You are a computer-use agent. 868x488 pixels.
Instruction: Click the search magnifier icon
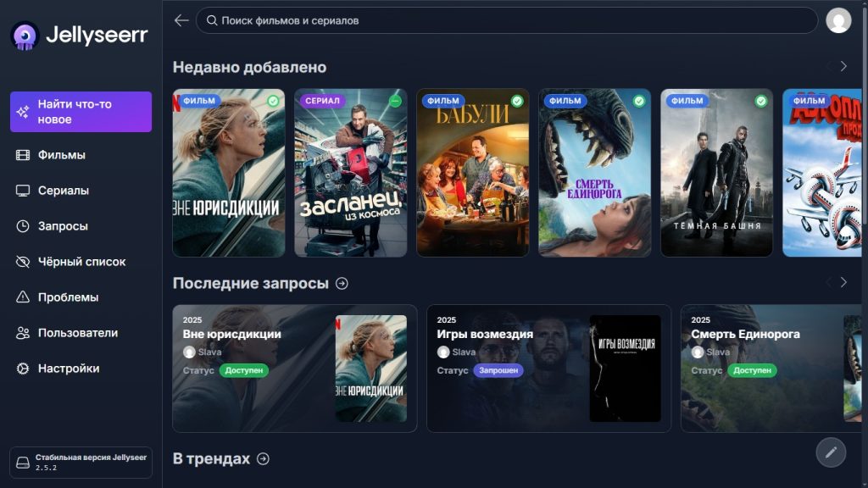point(211,20)
